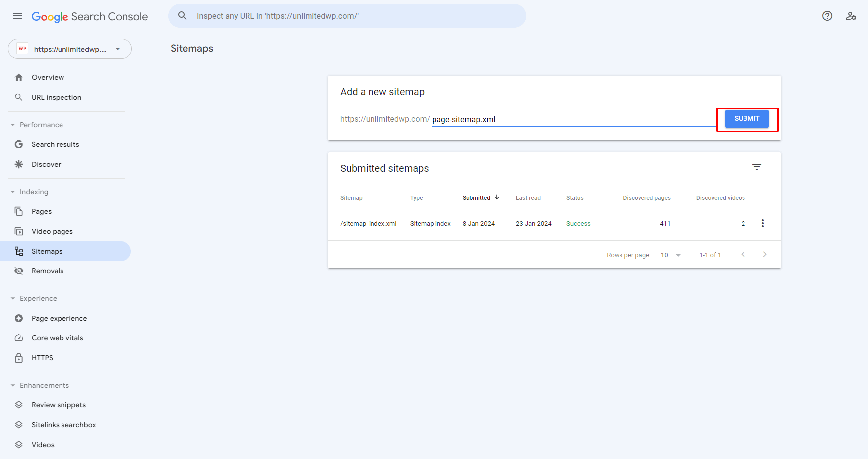Click the Sitemap index type cell

tap(431, 224)
